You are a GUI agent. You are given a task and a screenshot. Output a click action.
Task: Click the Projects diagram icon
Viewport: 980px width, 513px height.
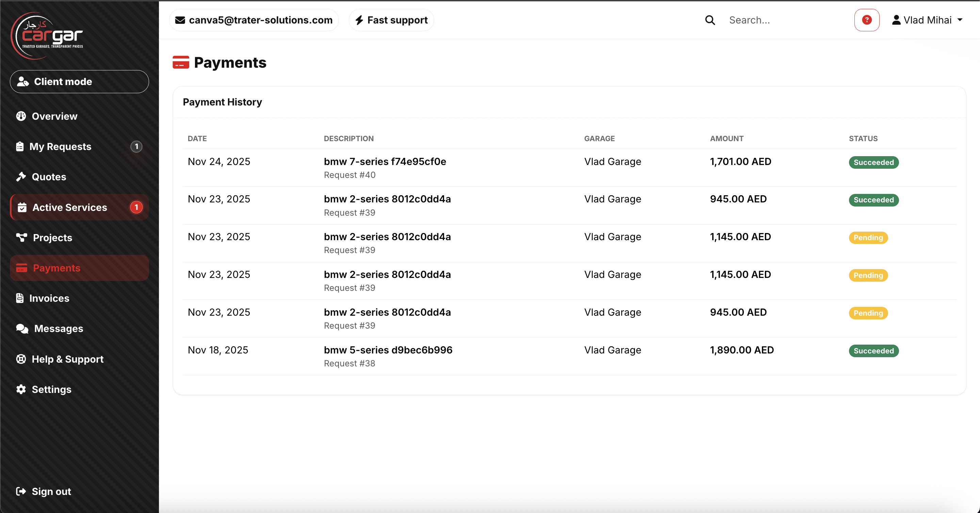[x=22, y=237]
